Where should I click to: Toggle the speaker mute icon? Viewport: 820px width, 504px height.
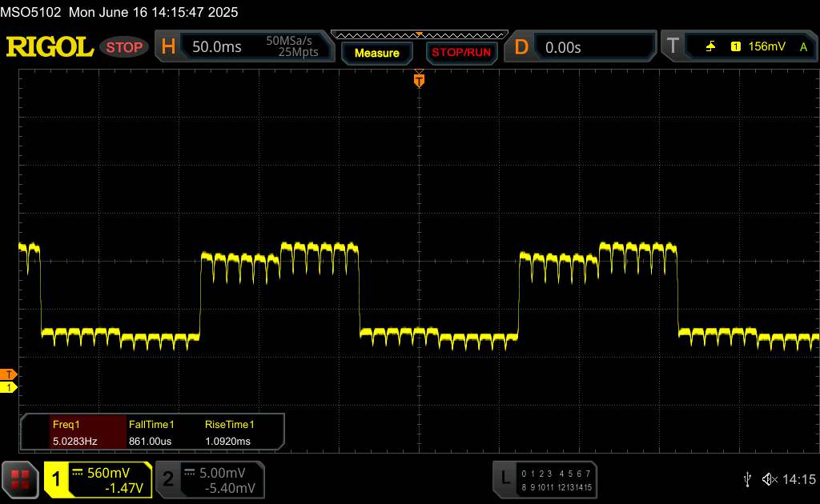770,478
